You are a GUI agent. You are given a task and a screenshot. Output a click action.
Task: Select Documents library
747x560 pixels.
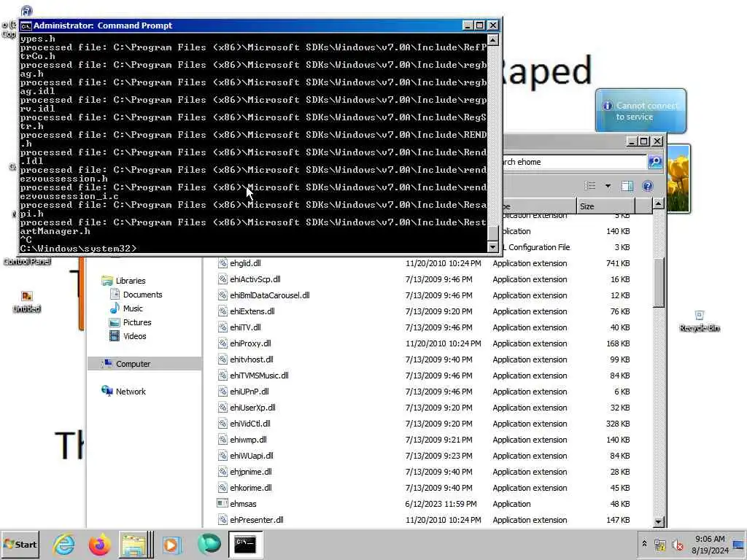[142, 295]
